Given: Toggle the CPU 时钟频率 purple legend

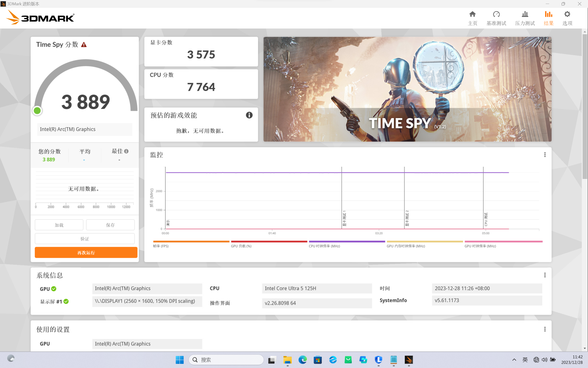Looking at the screenshot, I should pyautogui.click(x=347, y=244).
